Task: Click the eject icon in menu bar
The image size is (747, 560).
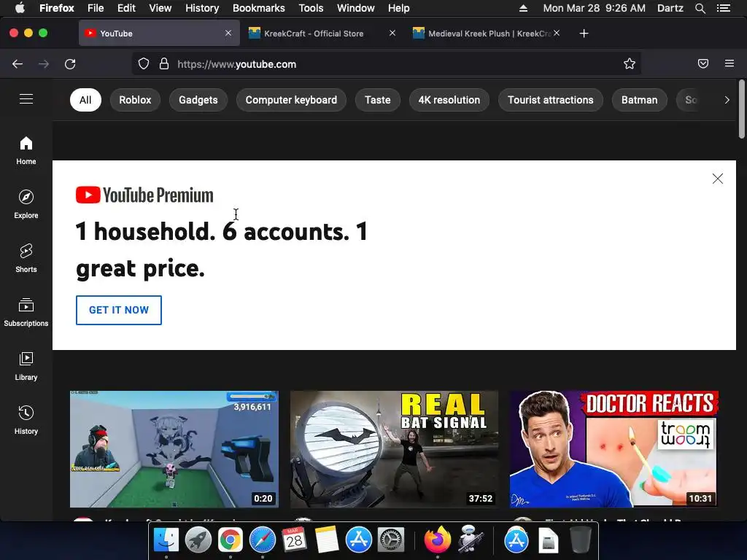Action: tap(523, 8)
